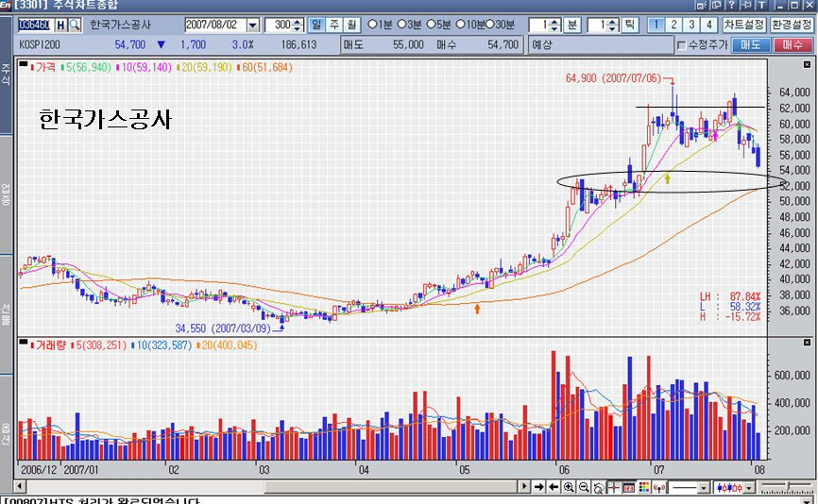
Task: Click the volume pane collapse marker
Action: click(x=24, y=342)
